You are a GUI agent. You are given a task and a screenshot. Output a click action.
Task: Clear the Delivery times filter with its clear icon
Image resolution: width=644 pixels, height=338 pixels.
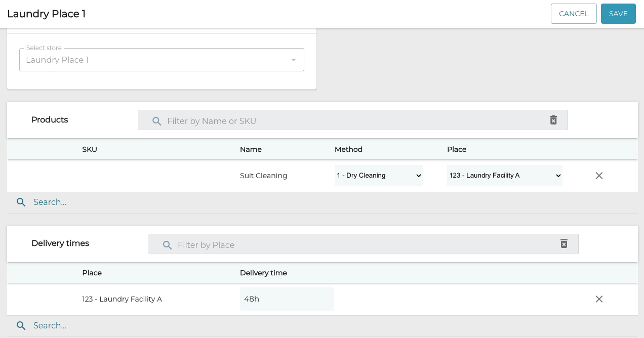[x=563, y=243]
